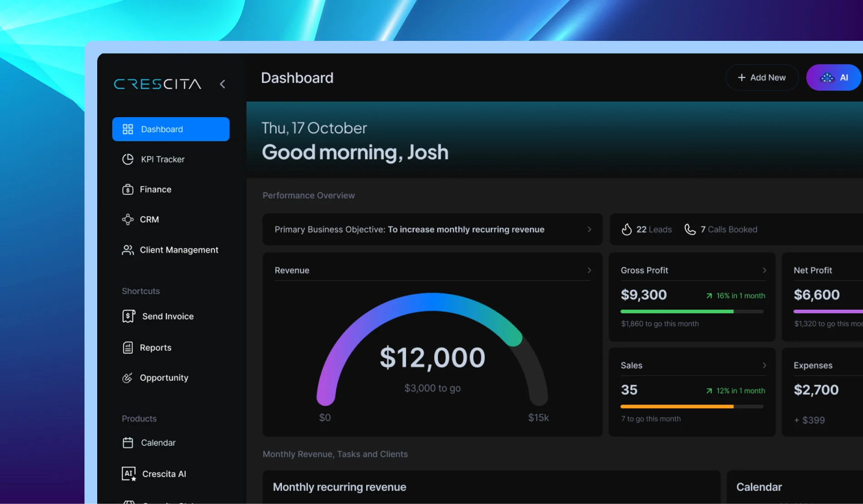Open Gross Profit details chevron
The image size is (863, 504).
[x=764, y=271]
